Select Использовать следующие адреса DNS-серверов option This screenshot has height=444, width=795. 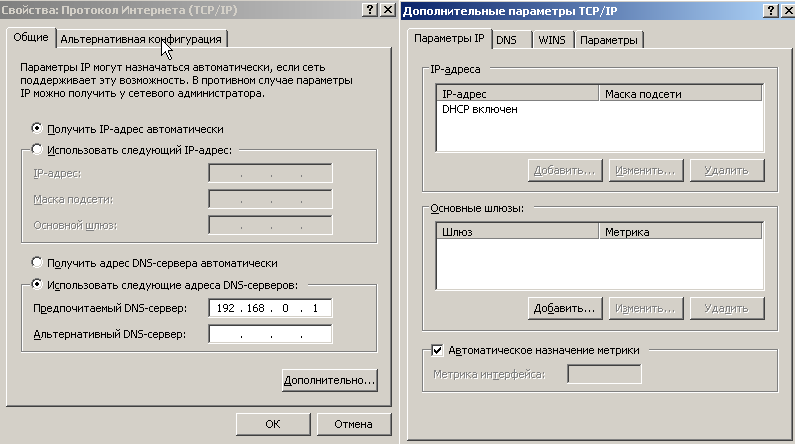coord(37,284)
